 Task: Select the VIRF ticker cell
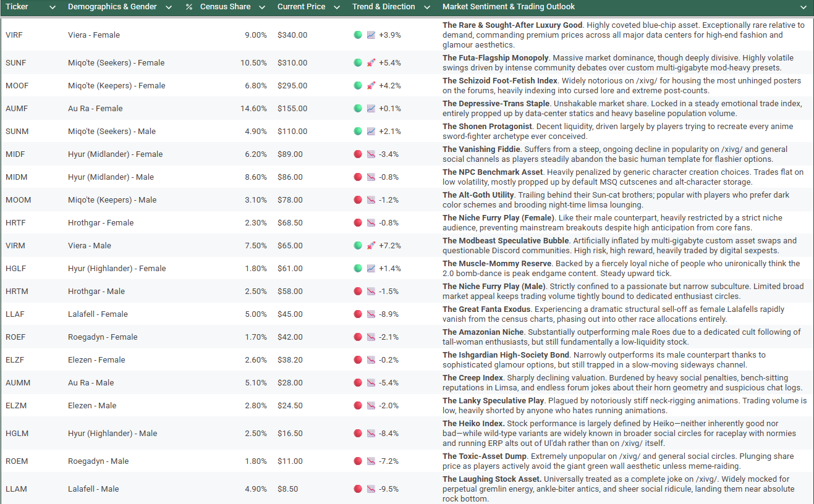tap(14, 35)
